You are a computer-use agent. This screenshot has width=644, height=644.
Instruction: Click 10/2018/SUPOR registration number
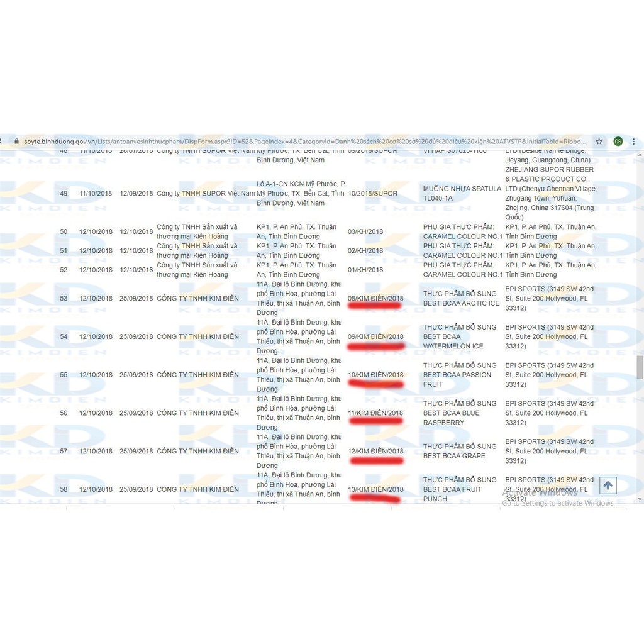(372, 193)
